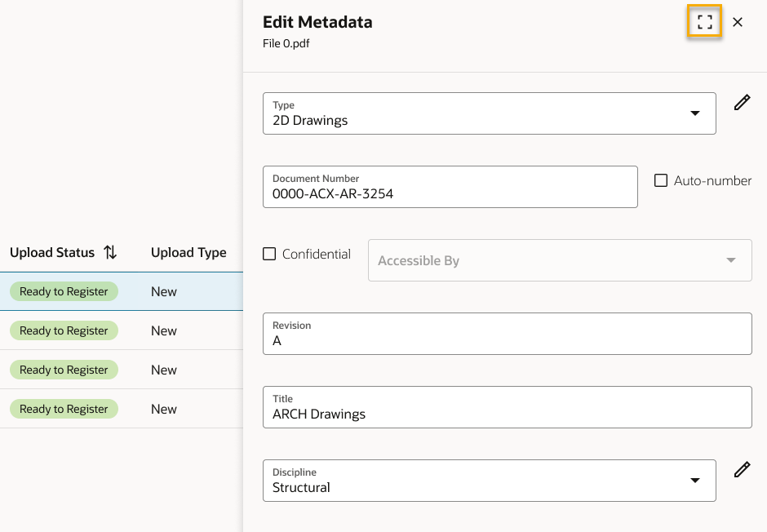Screen dimensions: 767x532
Task: Click the Edit Metadata heading
Action: point(317,22)
